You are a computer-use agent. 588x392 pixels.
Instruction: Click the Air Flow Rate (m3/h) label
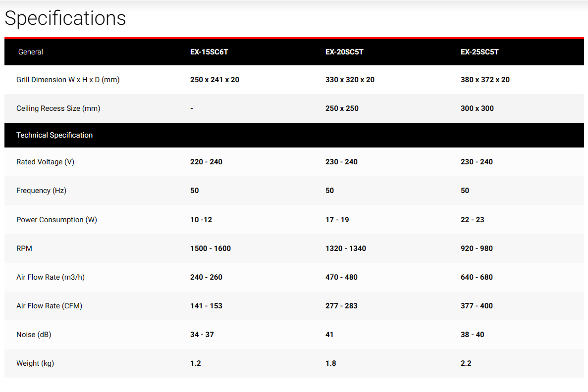click(x=51, y=277)
